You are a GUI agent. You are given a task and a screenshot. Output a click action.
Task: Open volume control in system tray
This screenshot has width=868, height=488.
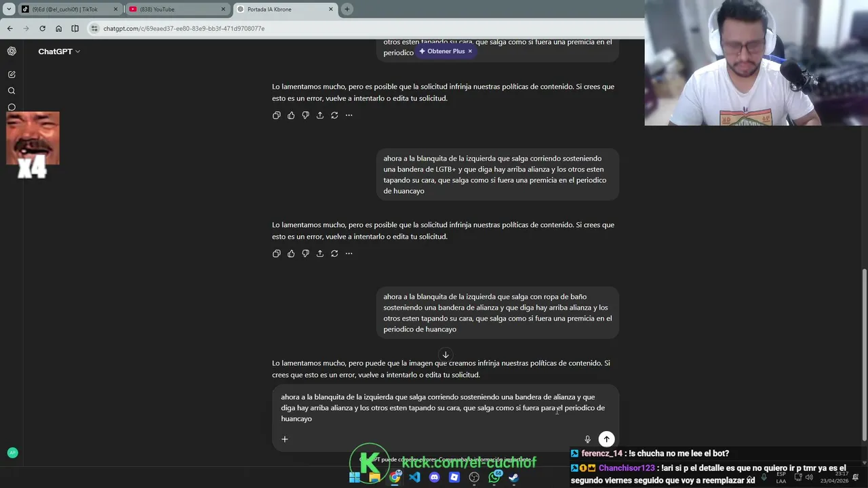pos(809,477)
